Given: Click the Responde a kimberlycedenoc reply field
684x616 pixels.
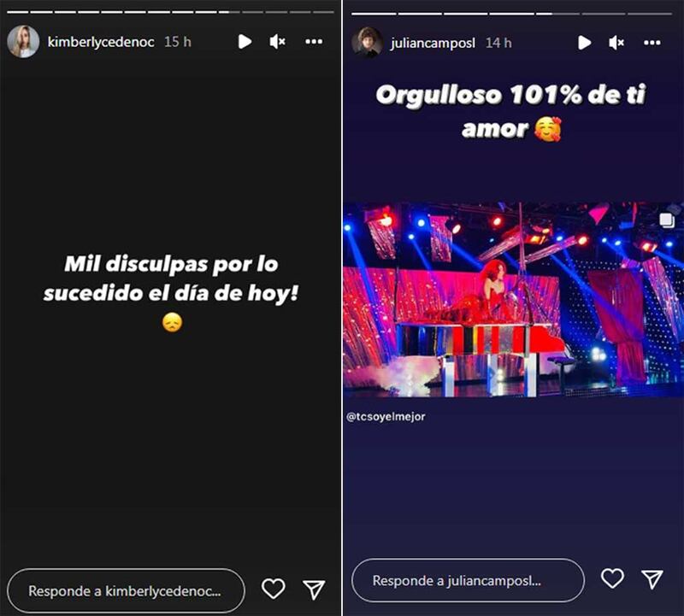Looking at the screenshot, I should pos(126,590).
